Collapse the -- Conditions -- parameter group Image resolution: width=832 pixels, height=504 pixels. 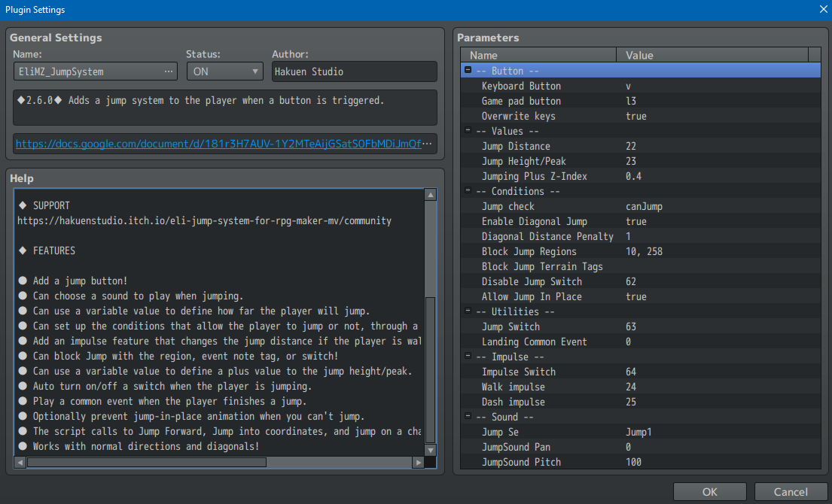click(468, 190)
